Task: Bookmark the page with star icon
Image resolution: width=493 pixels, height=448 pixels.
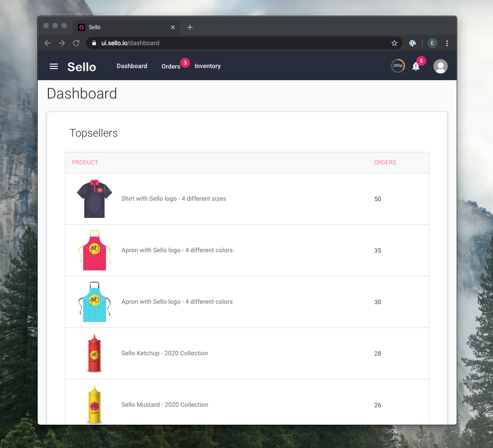Action: (394, 43)
